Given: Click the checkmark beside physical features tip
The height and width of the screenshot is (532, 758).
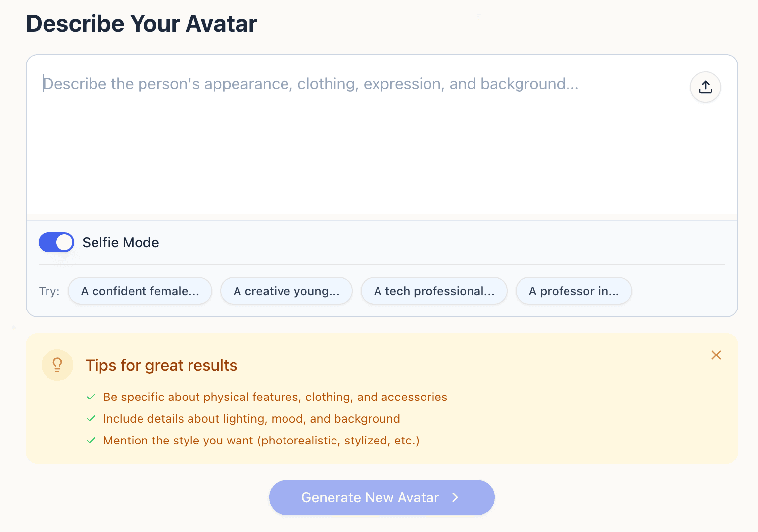Looking at the screenshot, I should tap(92, 397).
